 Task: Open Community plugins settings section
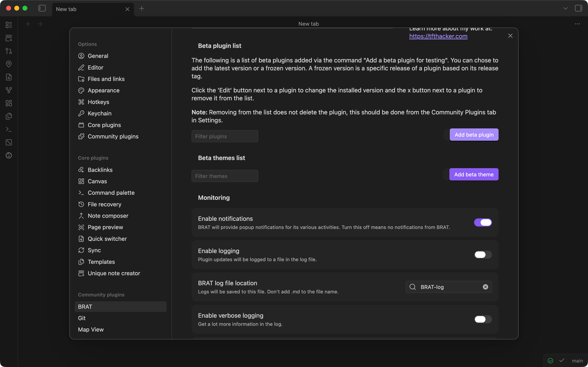[113, 136]
